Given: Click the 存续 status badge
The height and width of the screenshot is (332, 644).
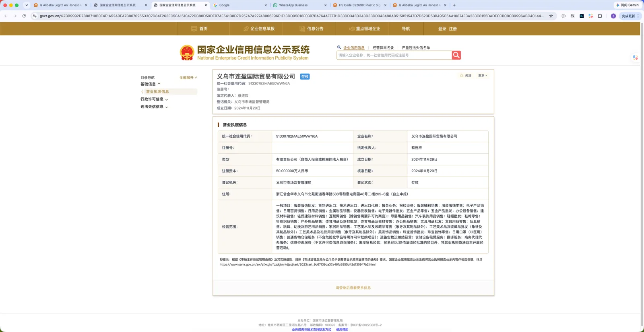Looking at the screenshot, I should 305,76.
